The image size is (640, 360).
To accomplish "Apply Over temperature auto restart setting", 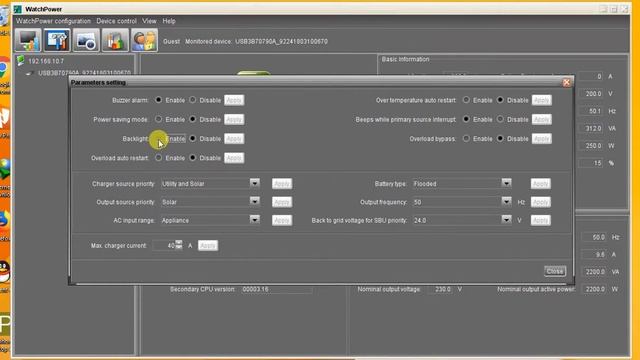I will [x=542, y=100].
